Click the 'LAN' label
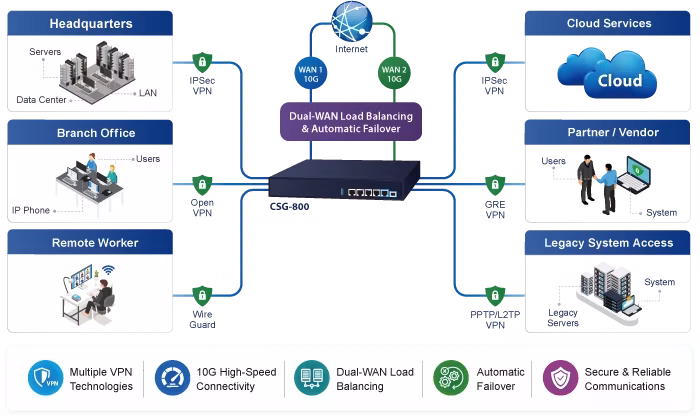 pos(148,93)
